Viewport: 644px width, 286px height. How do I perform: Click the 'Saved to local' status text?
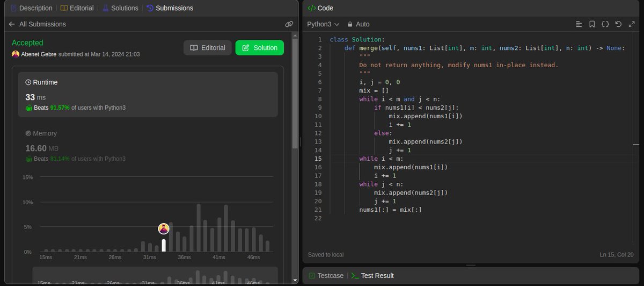click(x=326, y=255)
